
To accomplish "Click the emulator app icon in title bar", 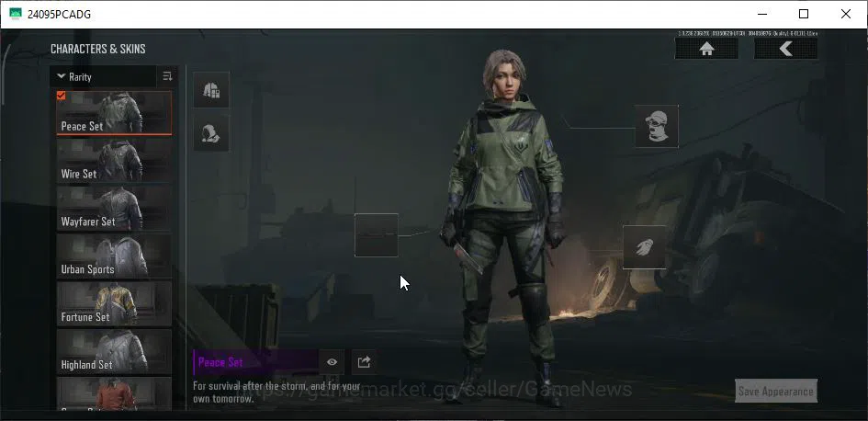I will [16, 15].
